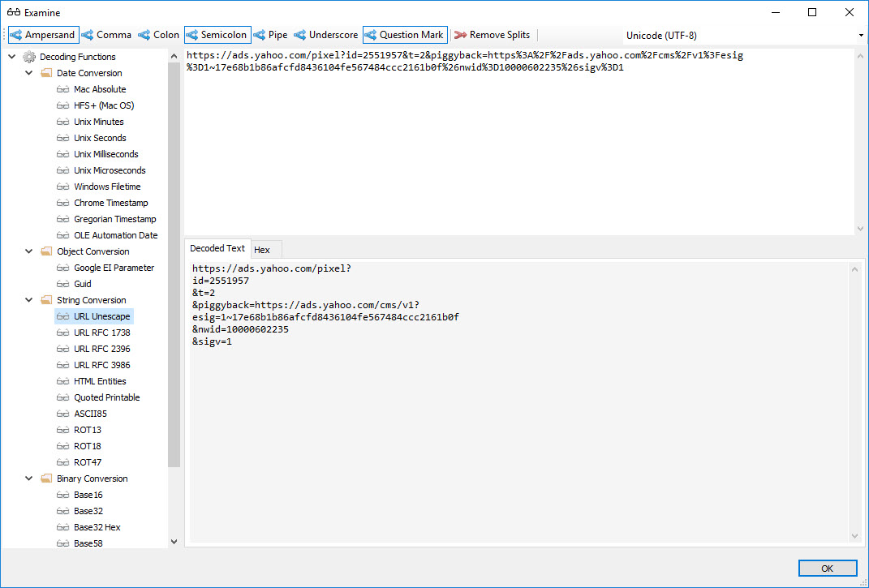Click the String Conversion folder icon
This screenshot has height=588, width=869.
coord(46,300)
